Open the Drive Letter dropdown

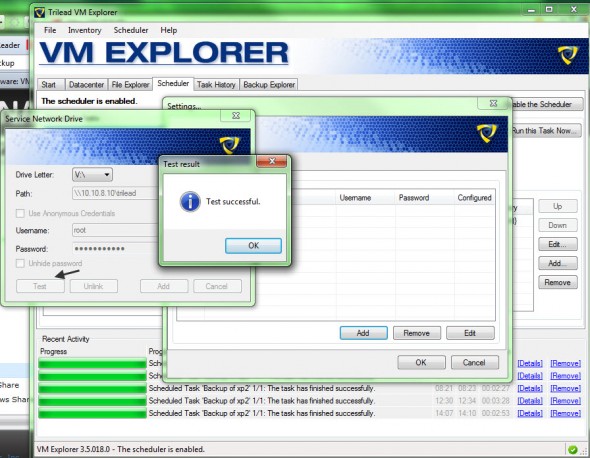click(x=92, y=175)
